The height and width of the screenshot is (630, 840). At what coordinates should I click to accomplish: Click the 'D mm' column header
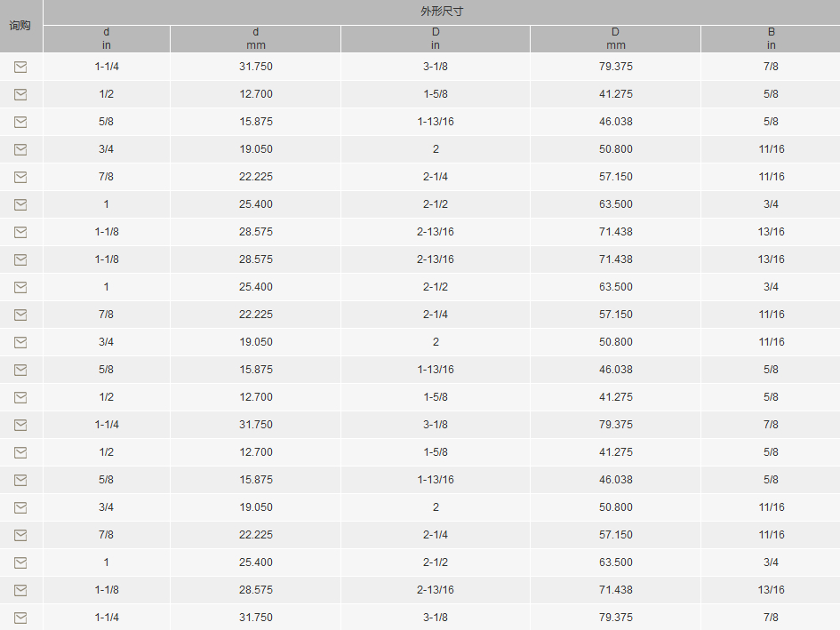615,38
